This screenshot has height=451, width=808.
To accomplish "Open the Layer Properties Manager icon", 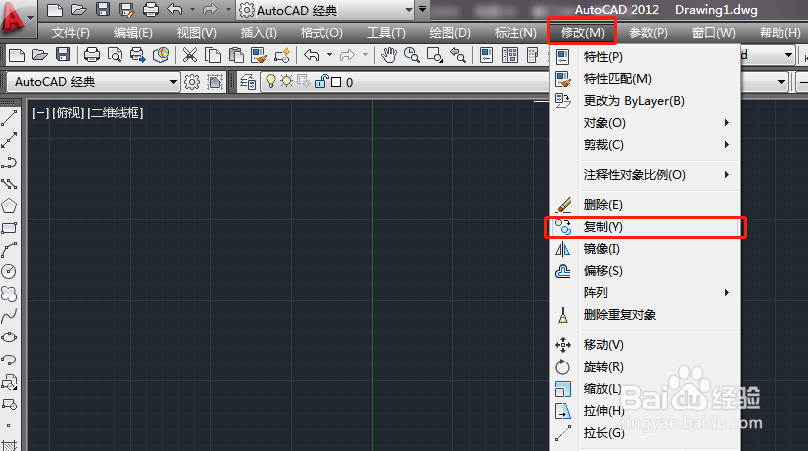I will [x=248, y=82].
